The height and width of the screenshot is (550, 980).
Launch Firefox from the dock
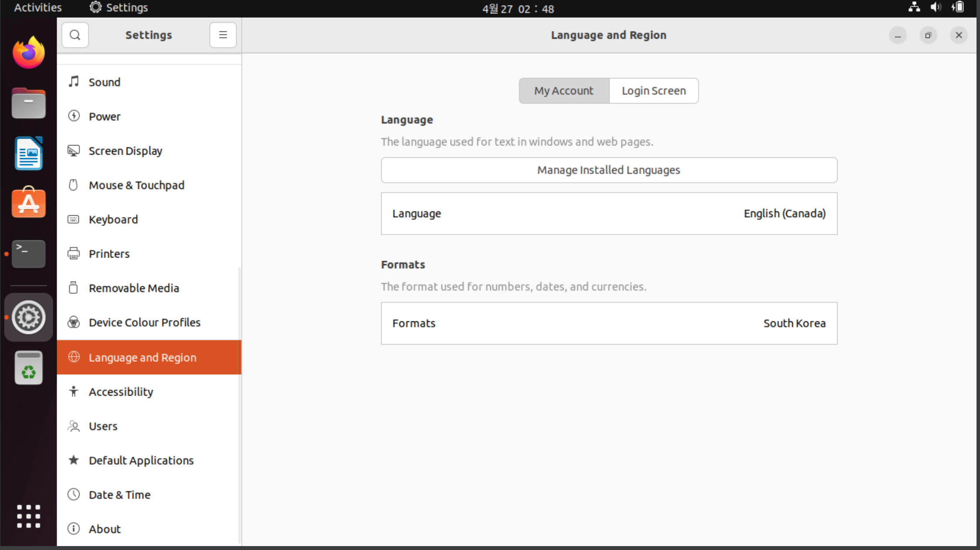tap(28, 53)
